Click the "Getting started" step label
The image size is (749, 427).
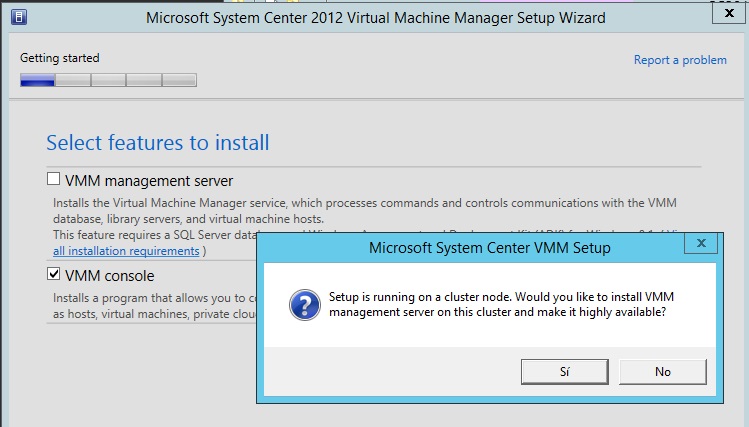tap(60, 58)
